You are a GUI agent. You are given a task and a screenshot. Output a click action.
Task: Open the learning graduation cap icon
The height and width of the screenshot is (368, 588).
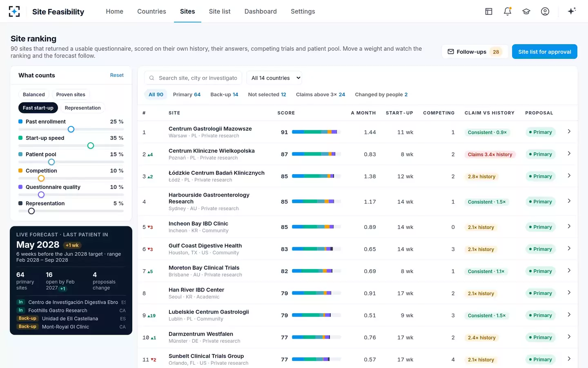click(526, 11)
